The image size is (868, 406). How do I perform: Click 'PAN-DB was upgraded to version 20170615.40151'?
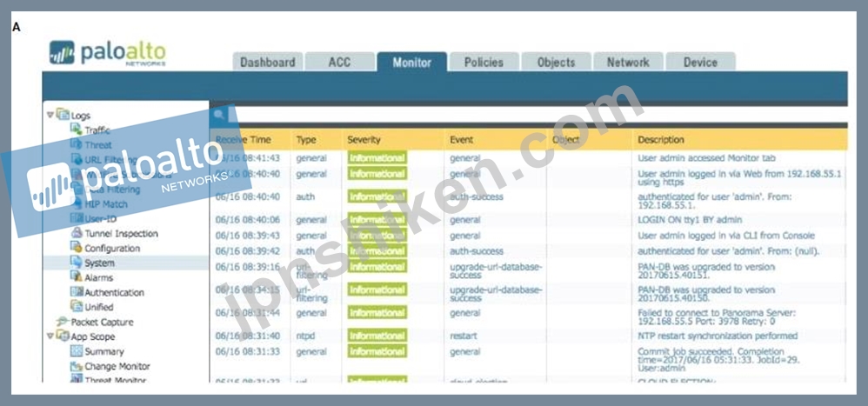[x=706, y=271]
